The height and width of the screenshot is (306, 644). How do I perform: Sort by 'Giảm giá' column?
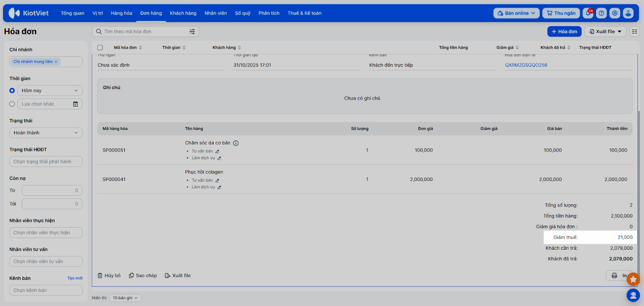(508, 47)
